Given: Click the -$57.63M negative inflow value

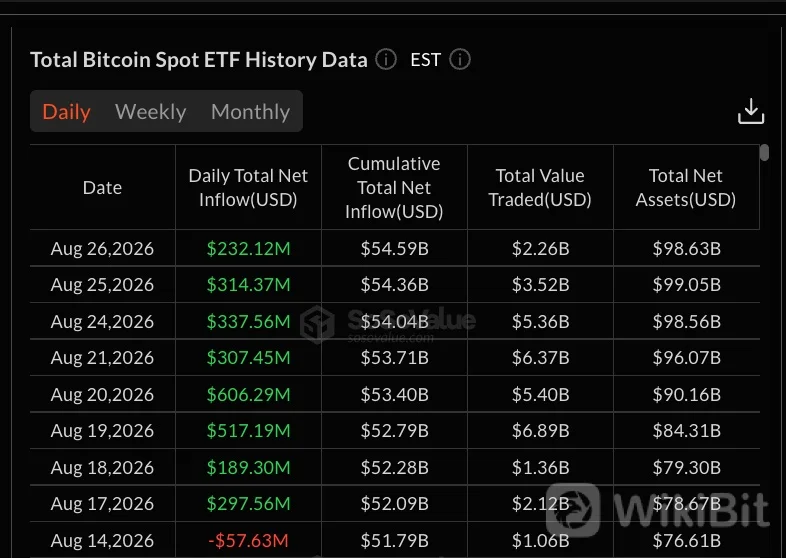Looking at the screenshot, I should (x=248, y=540).
